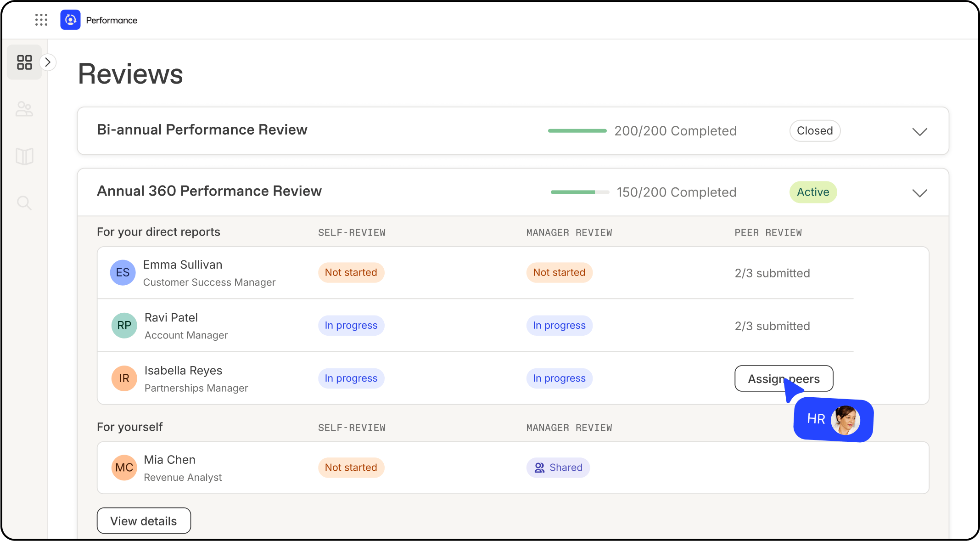Select Bi-annual Performance Review menu item

pos(202,130)
